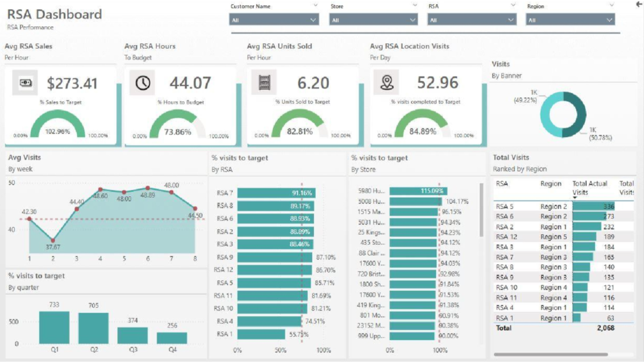Click the RSA column header in Total Visits table
Viewport: 644px width, 362px height.
[502, 184]
